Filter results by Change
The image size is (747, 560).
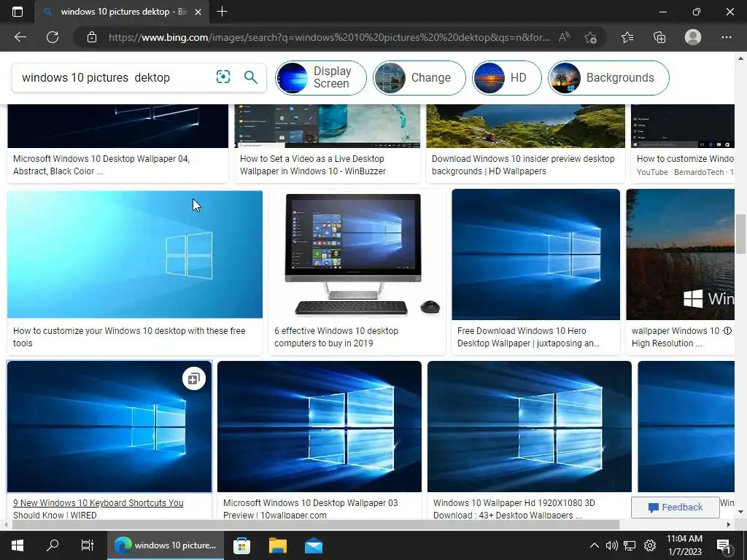tap(419, 77)
